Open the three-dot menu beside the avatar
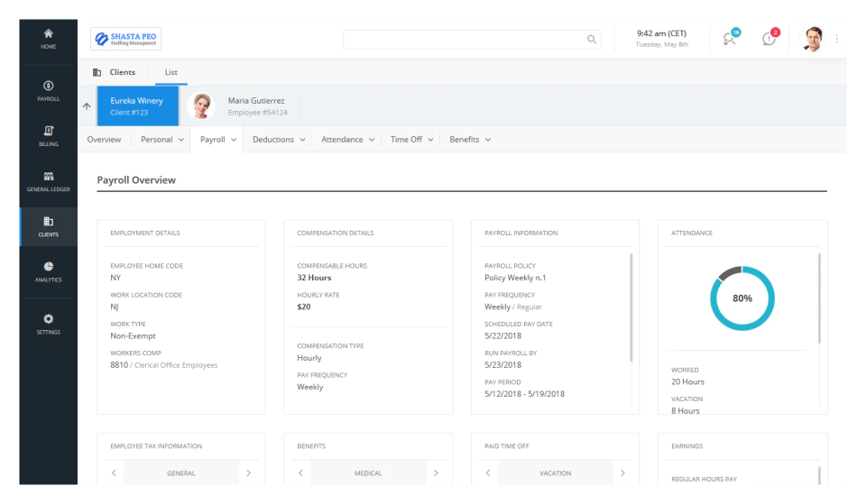This screenshot has width=866, height=504. coord(837,39)
